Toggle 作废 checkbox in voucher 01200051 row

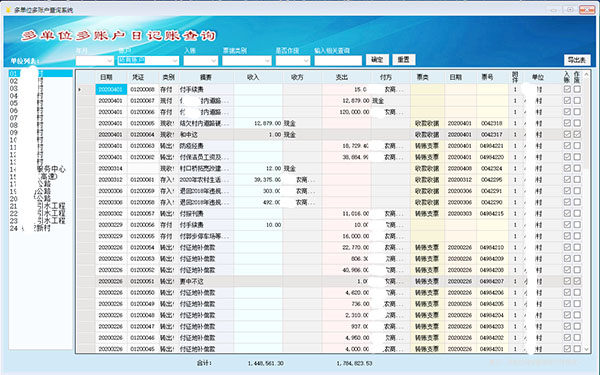[577, 281]
